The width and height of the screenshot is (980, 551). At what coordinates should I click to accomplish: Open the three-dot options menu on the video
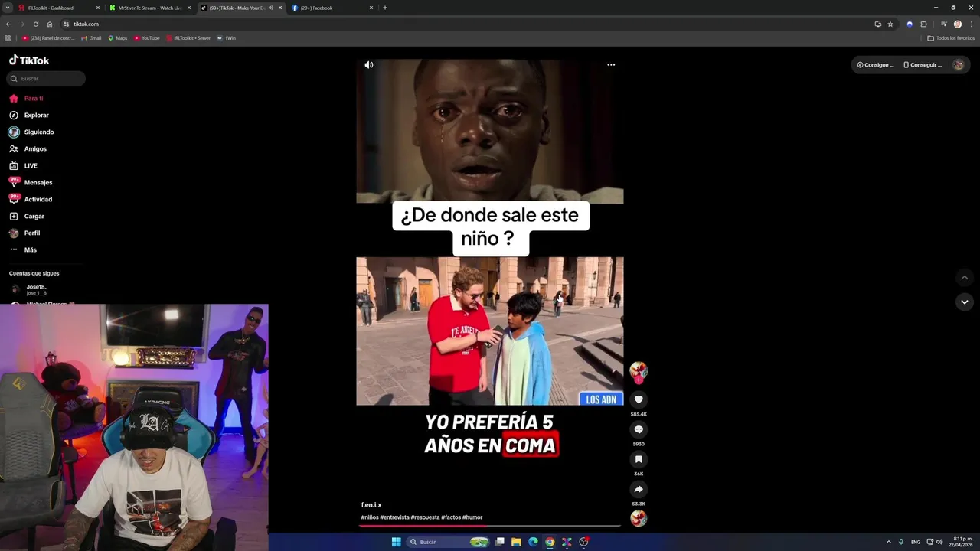pyautogui.click(x=611, y=65)
